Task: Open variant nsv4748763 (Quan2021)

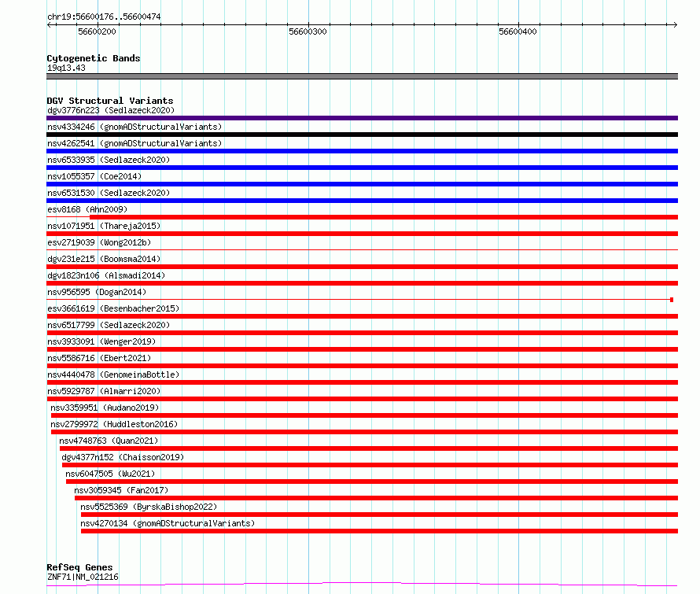Action: pyautogui.click(x=109, y=441)
